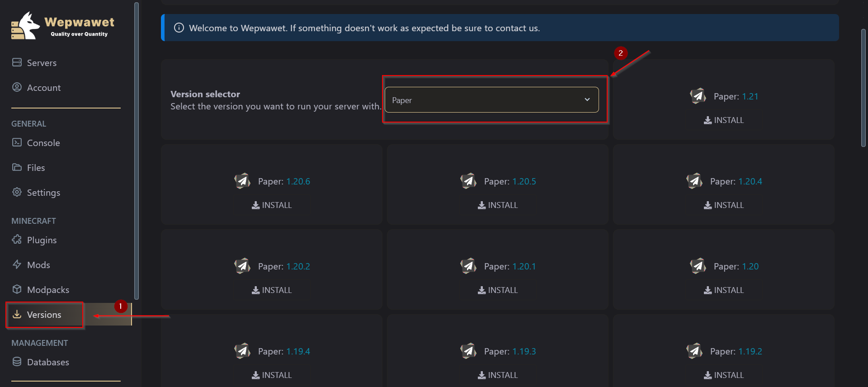The height and width of the screenshot is (387, 868).
Task: Select Versions in the sidebar
Action: (44, 315)
